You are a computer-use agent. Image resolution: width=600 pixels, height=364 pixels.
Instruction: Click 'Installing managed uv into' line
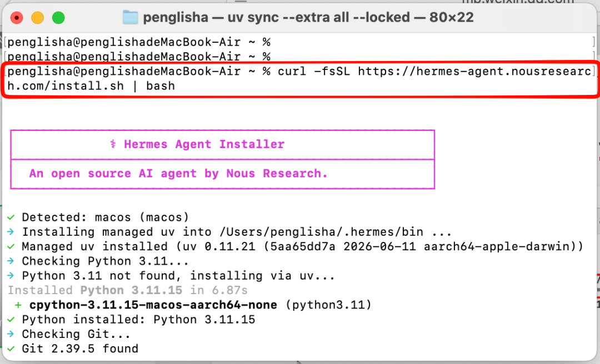[237, 232]
